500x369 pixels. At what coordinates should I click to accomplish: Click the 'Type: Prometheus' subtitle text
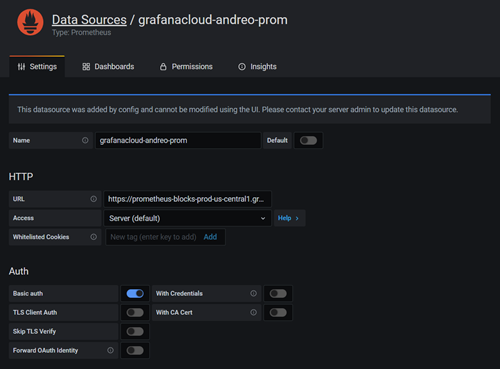(x=82, y=32)
